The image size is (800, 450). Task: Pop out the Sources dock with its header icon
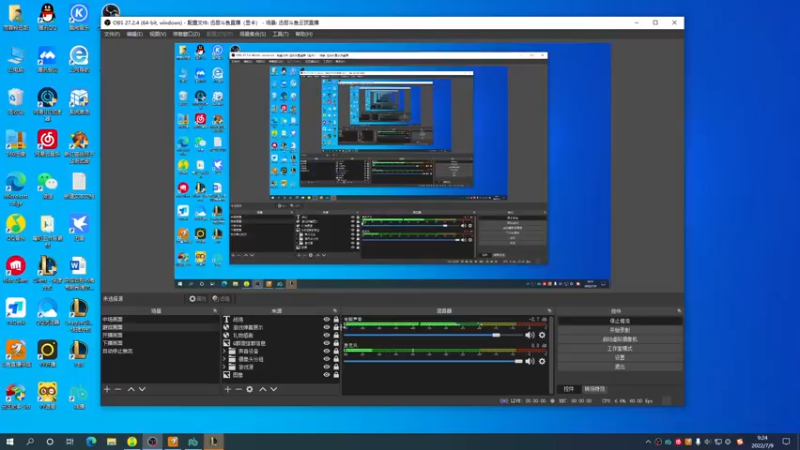335,311
